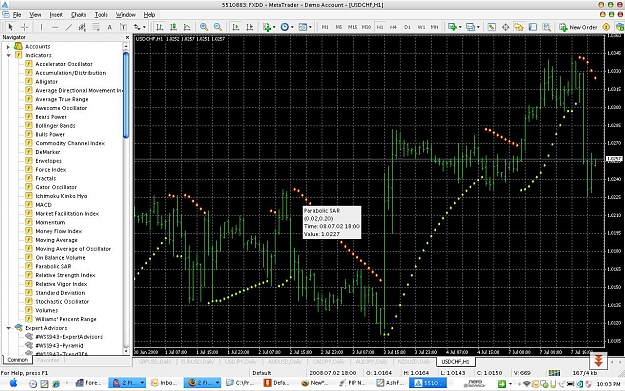
Task: Switch chart to candlesticks
Action: pos(173,27)
